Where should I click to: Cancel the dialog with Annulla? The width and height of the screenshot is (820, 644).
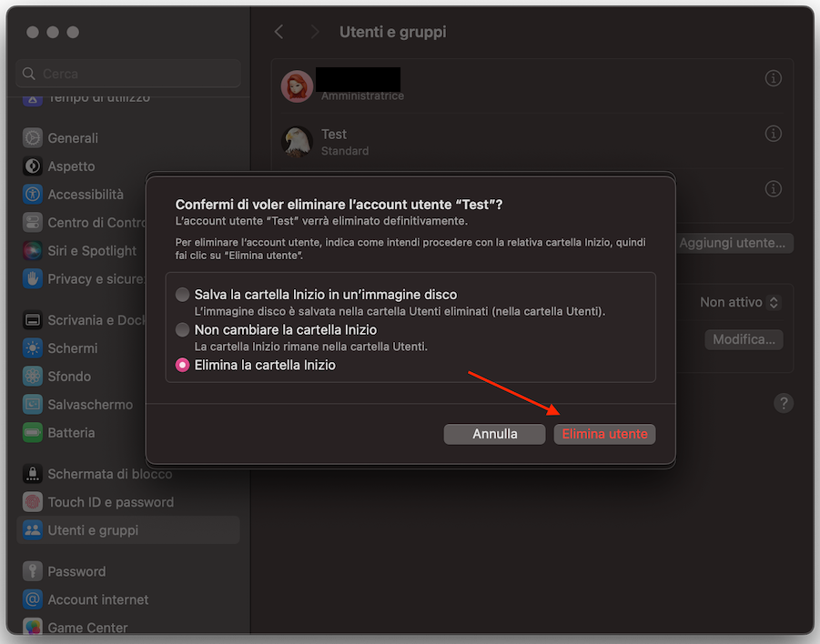pos(494,434)
